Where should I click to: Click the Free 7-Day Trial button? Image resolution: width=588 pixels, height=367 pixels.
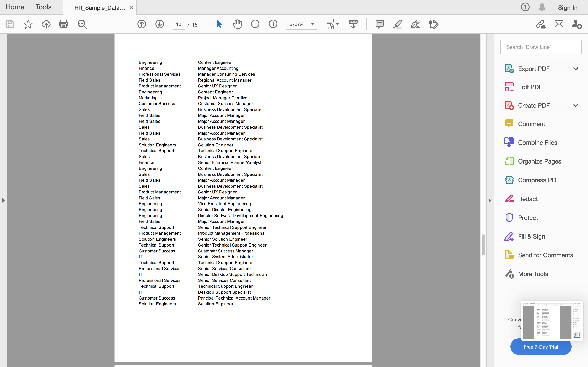coord(541,347)
